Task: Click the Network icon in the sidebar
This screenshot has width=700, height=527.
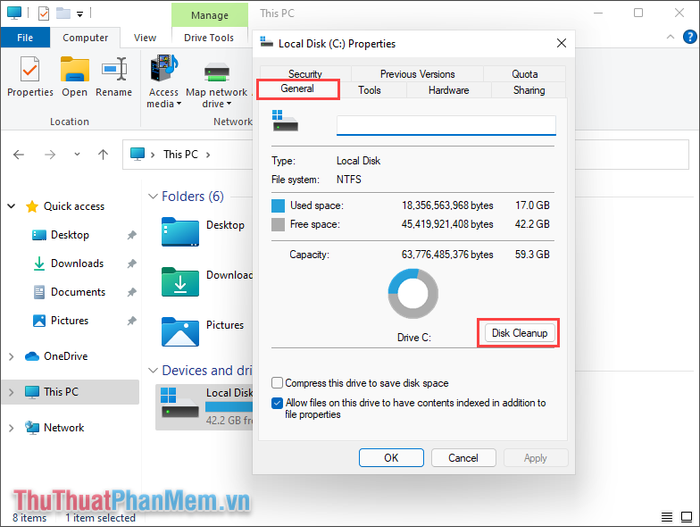Action: 32,427
